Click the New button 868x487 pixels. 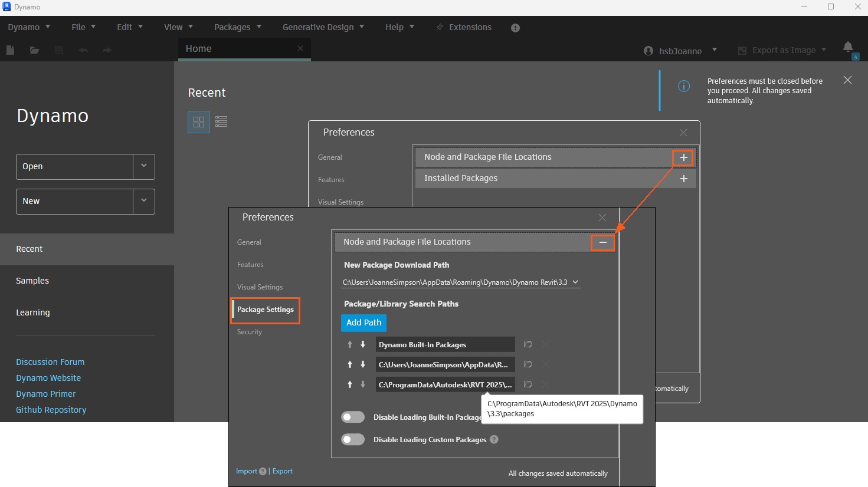pos(74,202)
